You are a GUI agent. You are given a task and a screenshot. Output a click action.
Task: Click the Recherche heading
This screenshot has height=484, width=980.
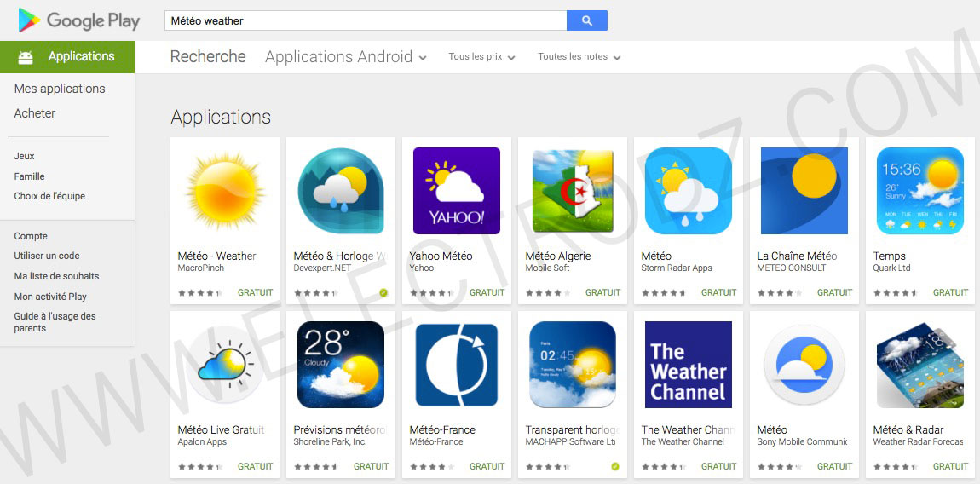pos(208,57)
